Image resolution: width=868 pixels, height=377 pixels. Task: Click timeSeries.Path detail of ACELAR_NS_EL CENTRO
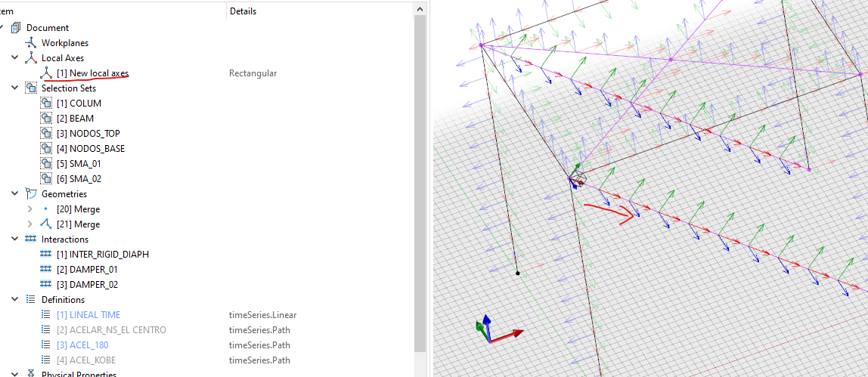[259, 329]
